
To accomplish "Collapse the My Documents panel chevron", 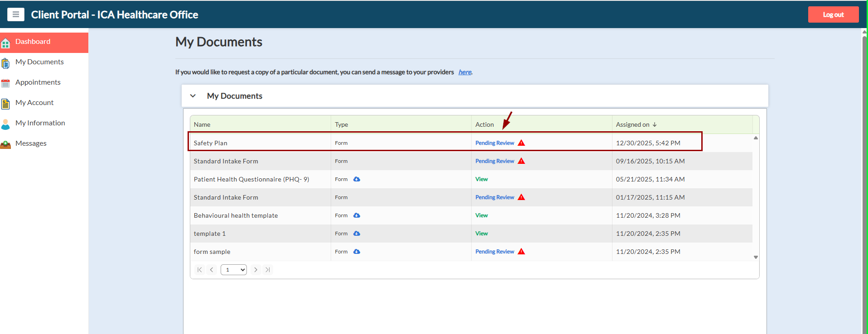I will click(193, 96).
